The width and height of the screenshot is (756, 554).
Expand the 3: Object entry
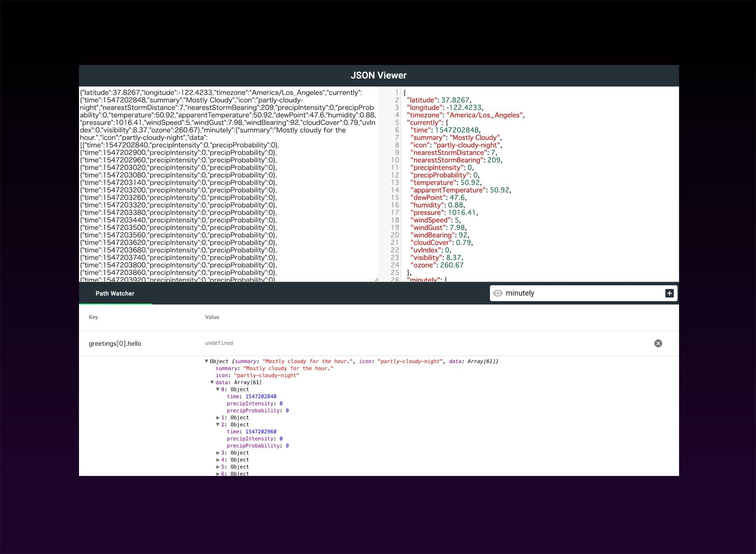218,453
